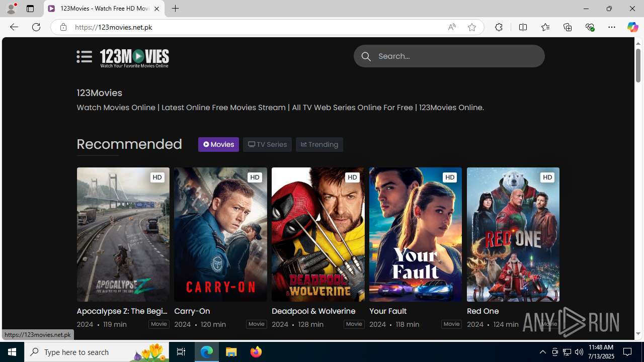
Task: Click HD badge on Carry-On poster
Action: [x=255, y=177]
